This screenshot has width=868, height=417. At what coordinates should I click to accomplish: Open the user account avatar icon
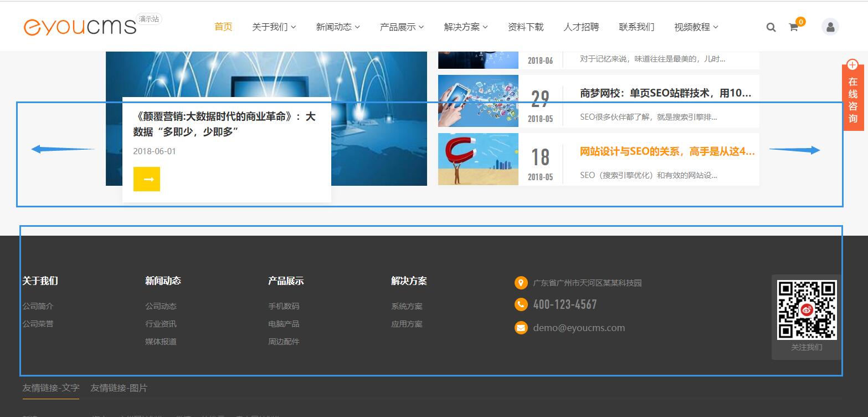[x=830, y=27]
